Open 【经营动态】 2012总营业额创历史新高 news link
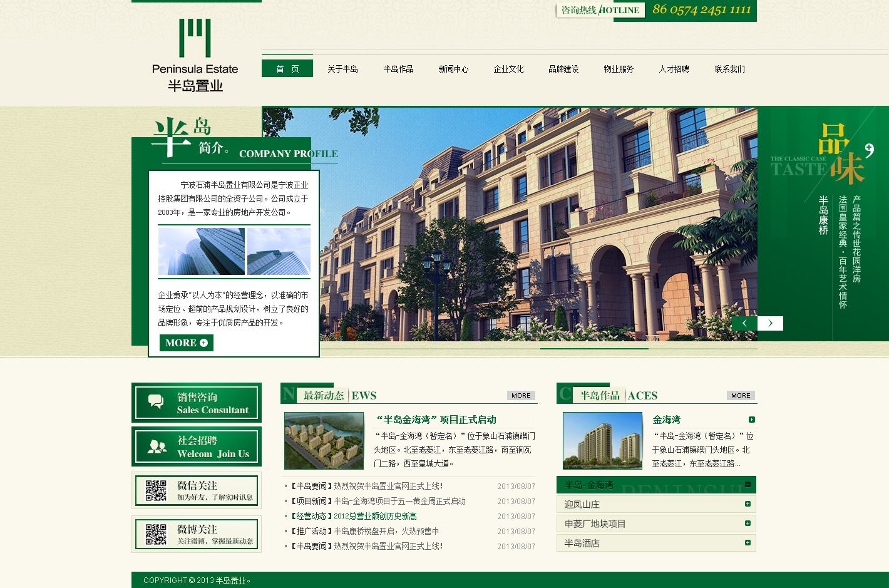 pyautogui.click(x=354, y=516)
